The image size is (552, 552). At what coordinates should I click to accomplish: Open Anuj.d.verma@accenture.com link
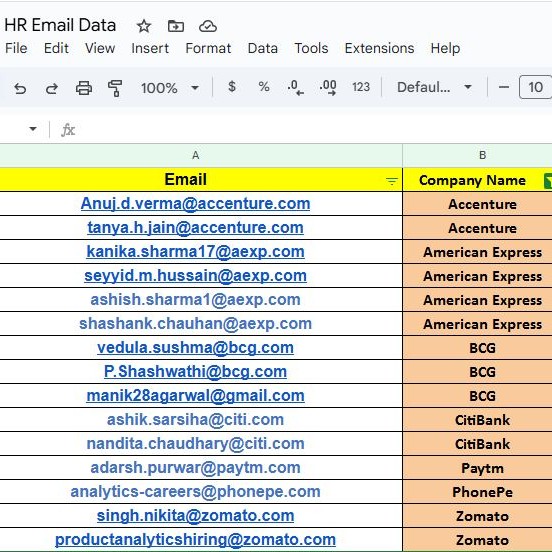tap(195, 203)
